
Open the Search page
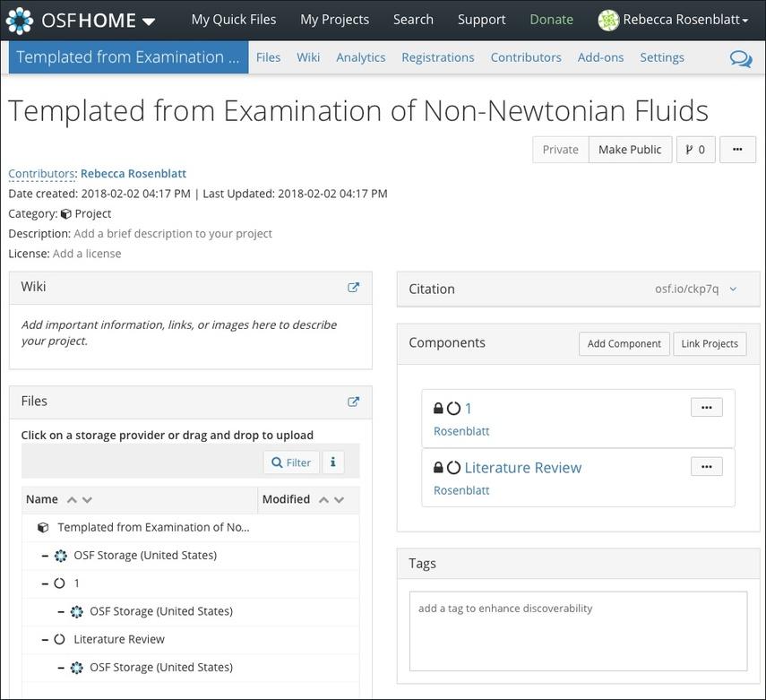[x=413, y=20]
